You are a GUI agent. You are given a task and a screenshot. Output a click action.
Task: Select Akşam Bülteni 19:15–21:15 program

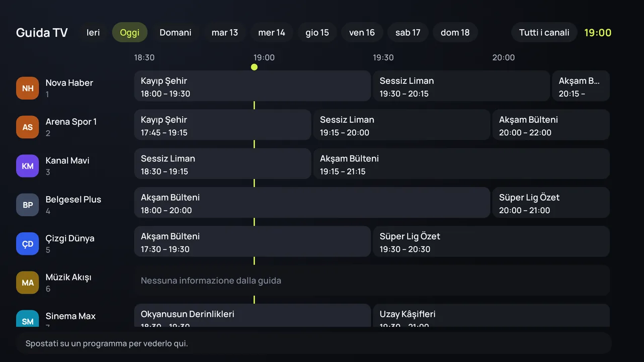461,163
